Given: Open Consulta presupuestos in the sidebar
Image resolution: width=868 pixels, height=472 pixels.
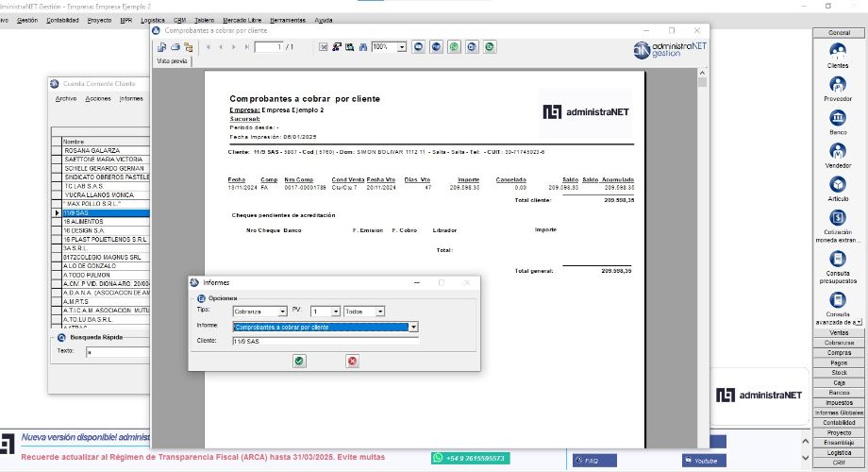Looking at the screenshot, I should pos(838,267).
